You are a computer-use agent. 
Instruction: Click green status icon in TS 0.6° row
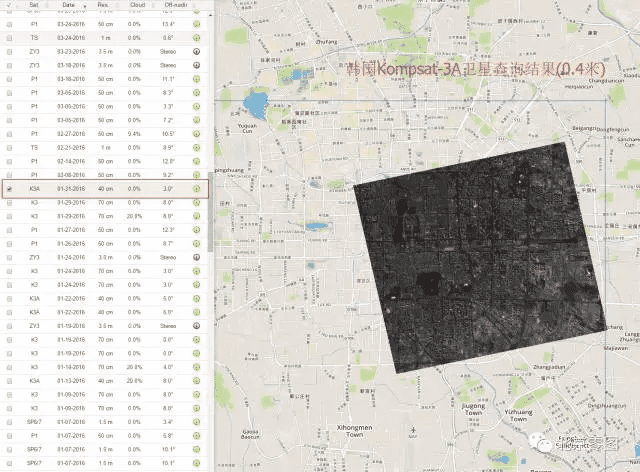pos(196,38)
